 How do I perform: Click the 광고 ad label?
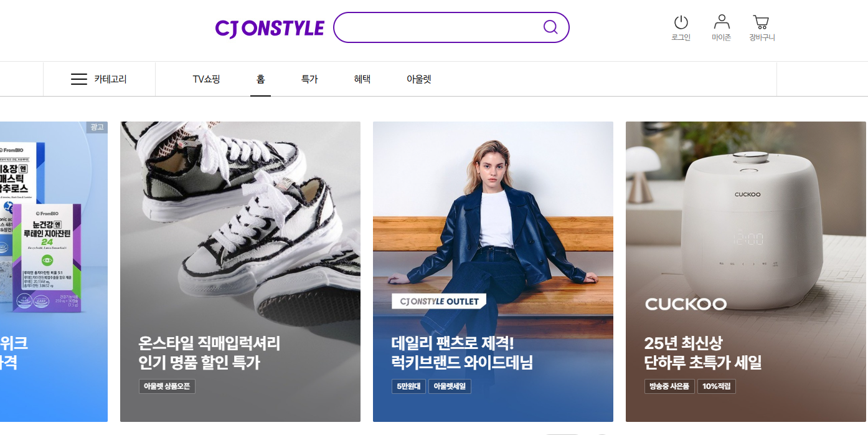97,127
